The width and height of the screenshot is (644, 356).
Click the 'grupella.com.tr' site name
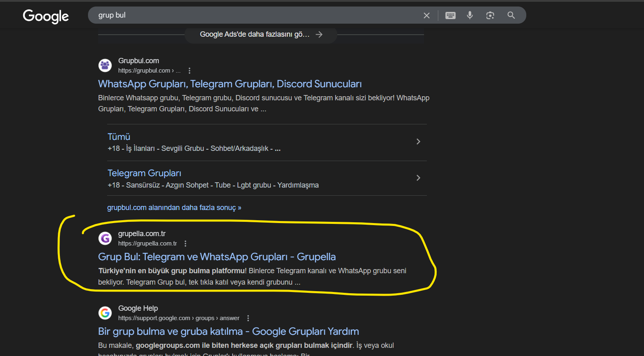142,234
